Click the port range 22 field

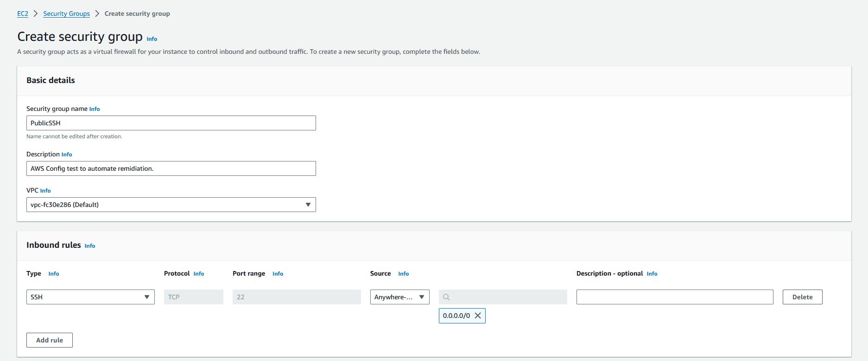(x=297, y=297)
